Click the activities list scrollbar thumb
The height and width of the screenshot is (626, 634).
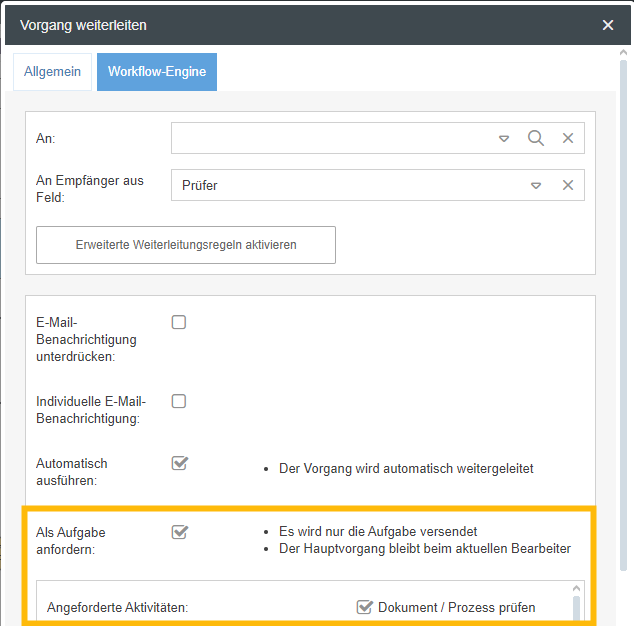point(575,608)
